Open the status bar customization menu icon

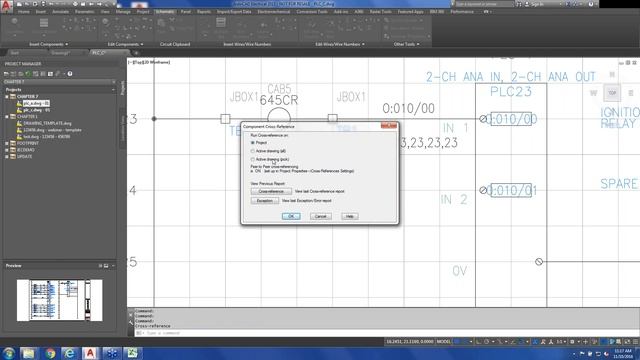click(635, 342)
